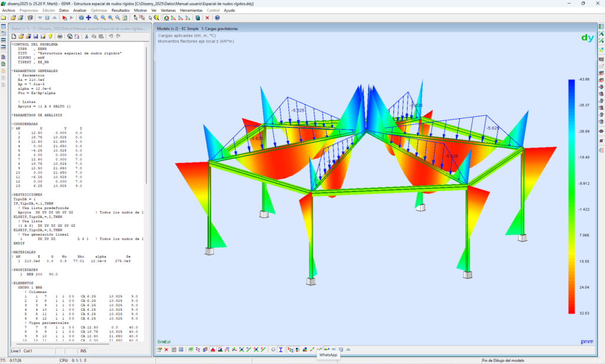The height and width of the screenshot is (364, 605).
Task: Toggle node numbering 123 icon in bottom toolbar
Action: [x=290, y=350]
